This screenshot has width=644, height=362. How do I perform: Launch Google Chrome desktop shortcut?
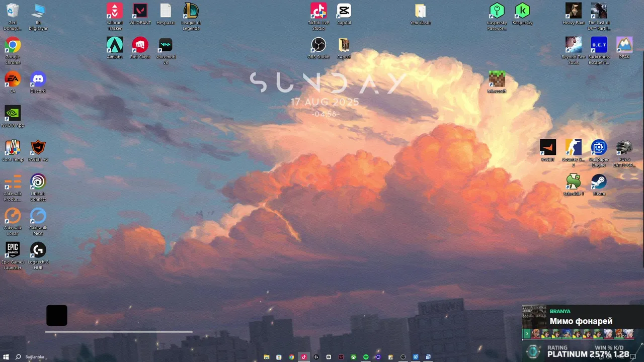click(13, 51)
